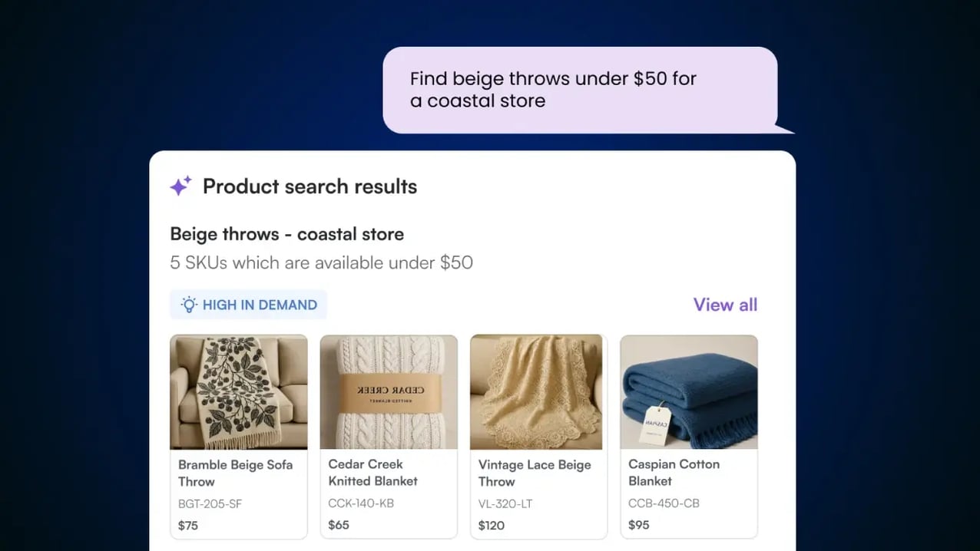The image size is (980, 551).
Task: Click the $120 price on Vintage Lace throw
Action: click(x=492, y=526)
